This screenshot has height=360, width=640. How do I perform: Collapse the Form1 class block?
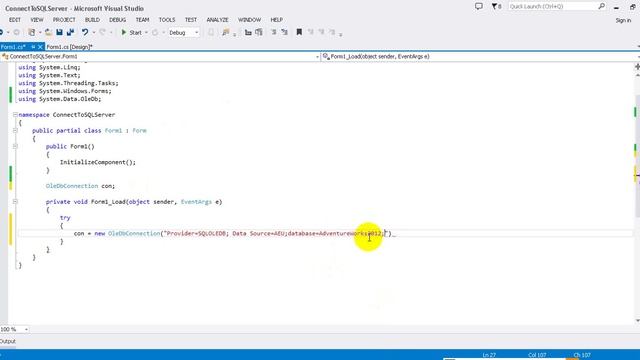(15, 131)
